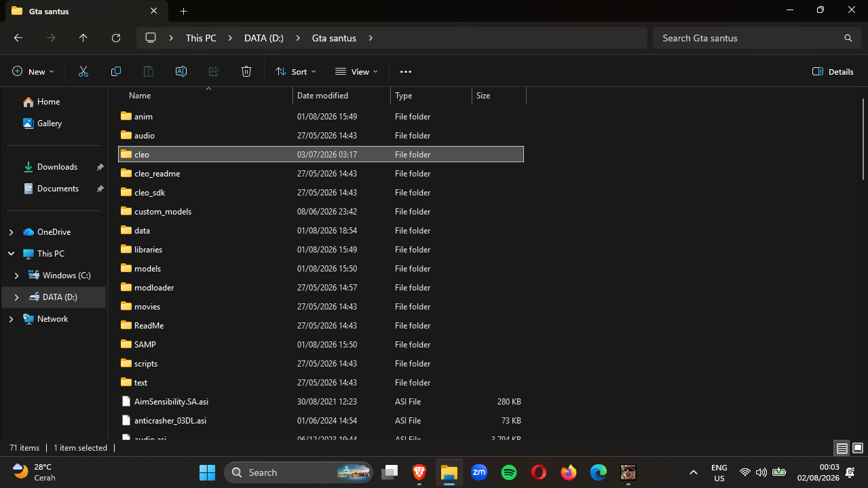Expand the Network tree node
The height and width of the screenshot is (488, 868).
(x=11, y=319)
